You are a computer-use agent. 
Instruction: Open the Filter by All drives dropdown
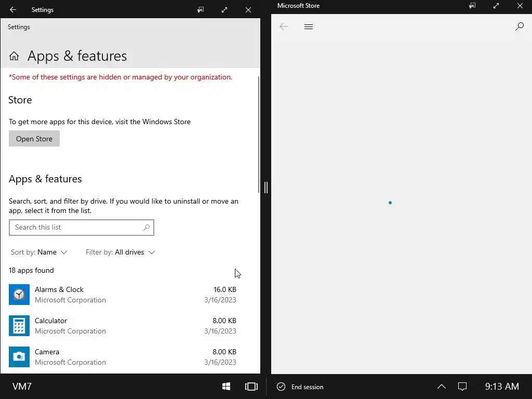tap(120, 252)
